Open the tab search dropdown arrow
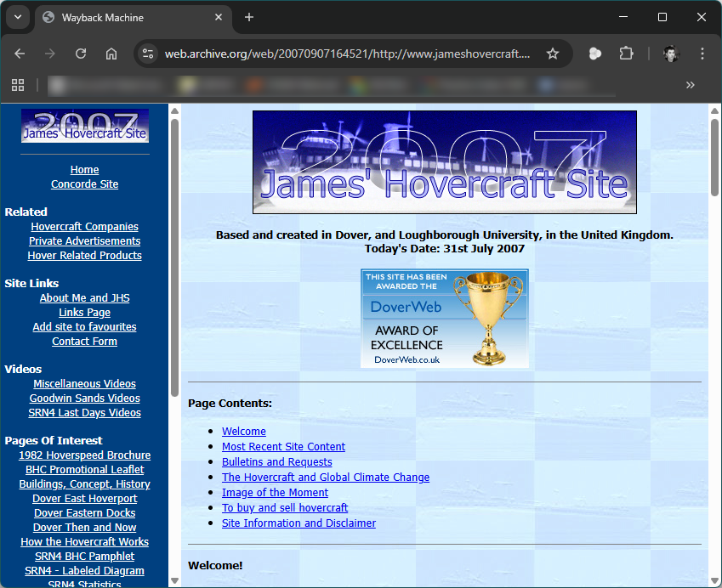Screen dimensions: 722x588 [18, 17]
